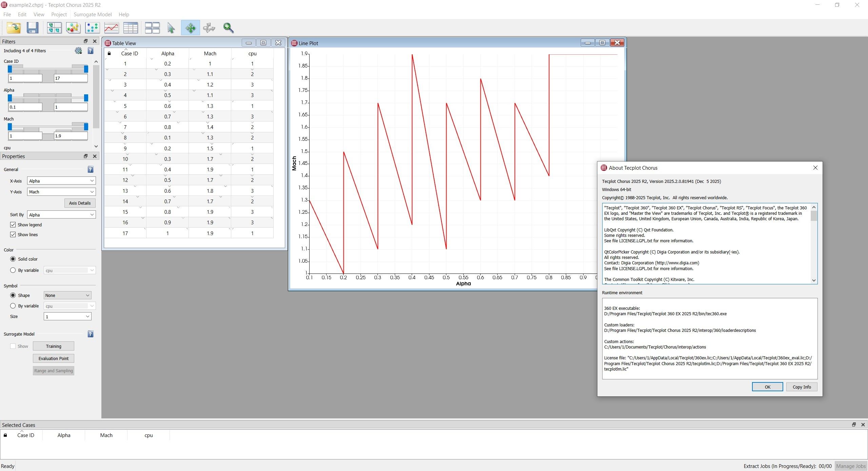Uncheck Show legend in Properties
868x471 pixels.
coord(13,225)
